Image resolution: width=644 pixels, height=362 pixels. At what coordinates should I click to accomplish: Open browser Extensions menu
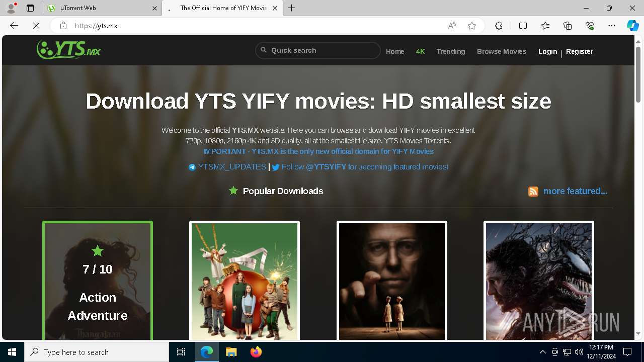(x=499, y=26)
